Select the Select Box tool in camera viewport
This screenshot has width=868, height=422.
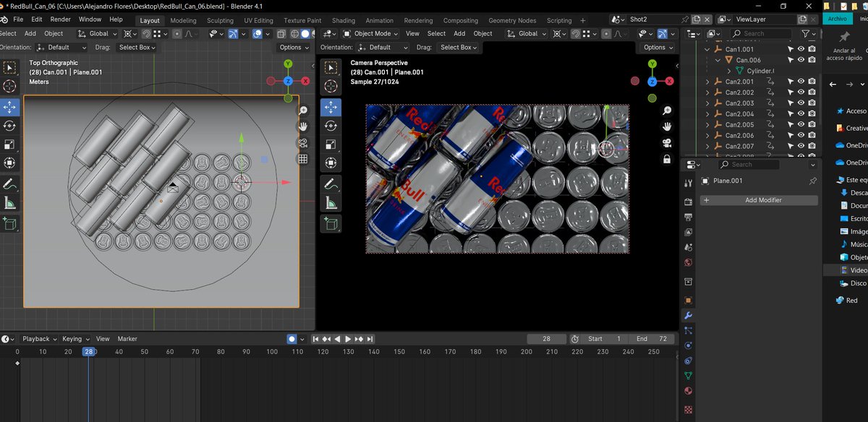331,68
